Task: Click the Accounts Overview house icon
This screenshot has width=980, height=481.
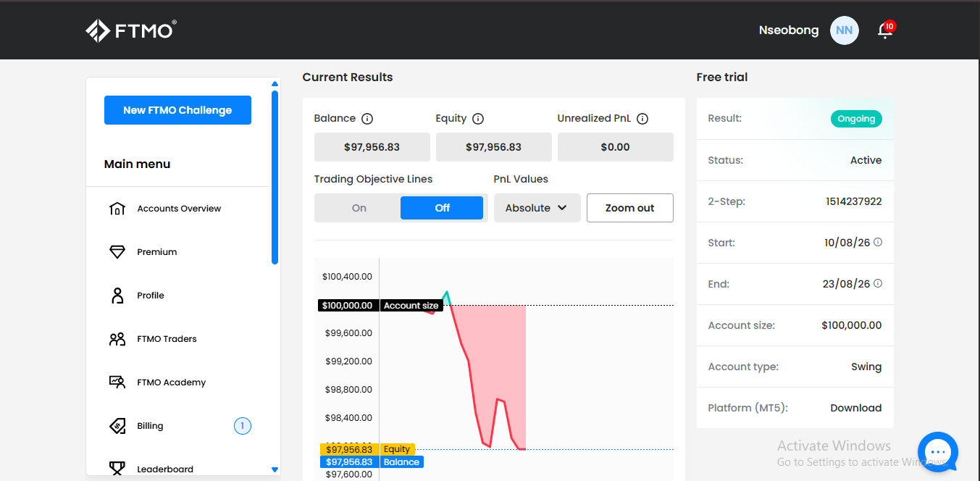Action: (x=117, y=209)
